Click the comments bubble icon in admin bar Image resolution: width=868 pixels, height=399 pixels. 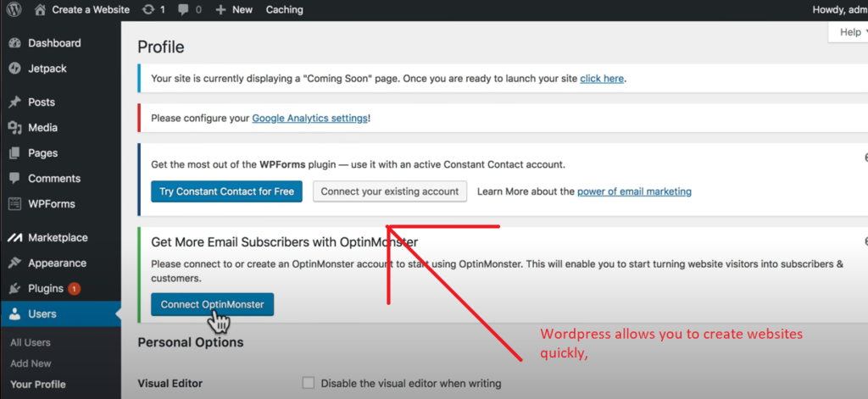(x=183, y=9)
